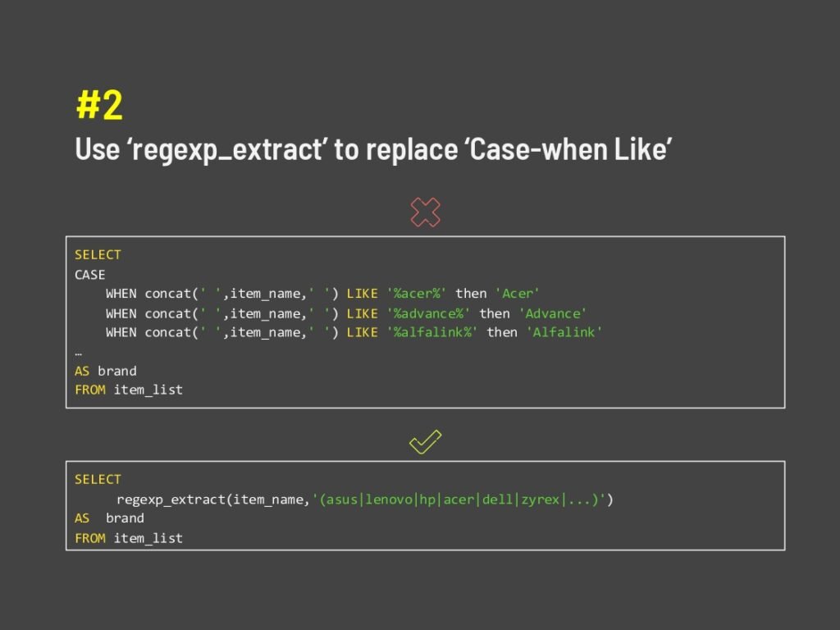Click the regexp_extract function call

pyautogui.click(x=213, y=499)
